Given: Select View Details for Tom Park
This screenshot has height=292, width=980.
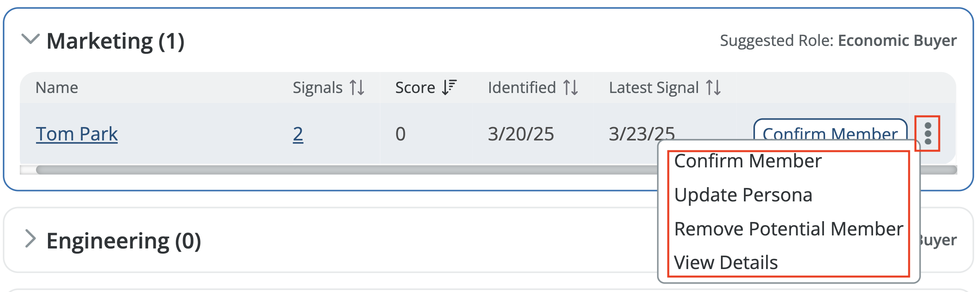Looking at the screenshot, I should pyautogui.click(x=726, y=262).
